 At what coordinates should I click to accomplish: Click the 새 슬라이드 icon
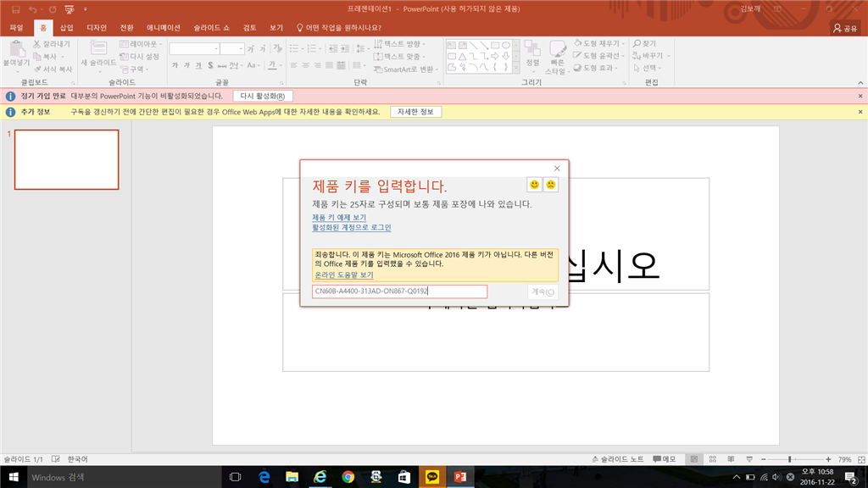pyautogui.click(x=98, y=48)
